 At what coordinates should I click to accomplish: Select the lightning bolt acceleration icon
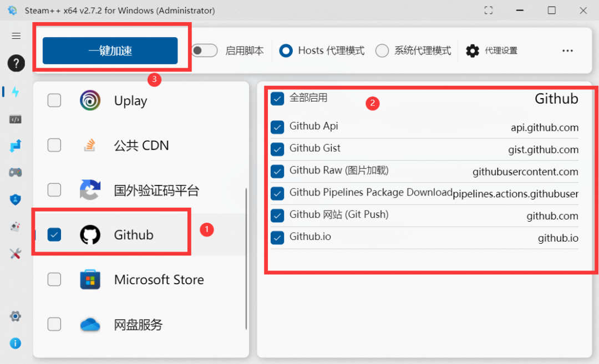[x=16, y=91]
